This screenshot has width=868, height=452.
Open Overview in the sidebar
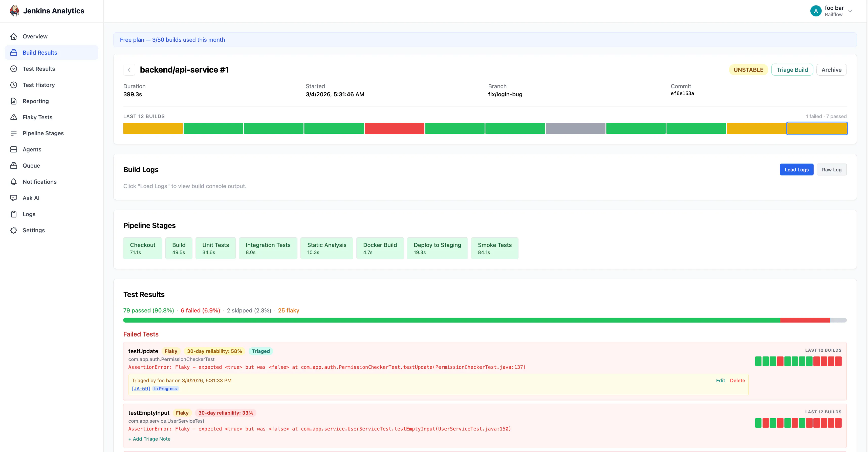[52, 36]
